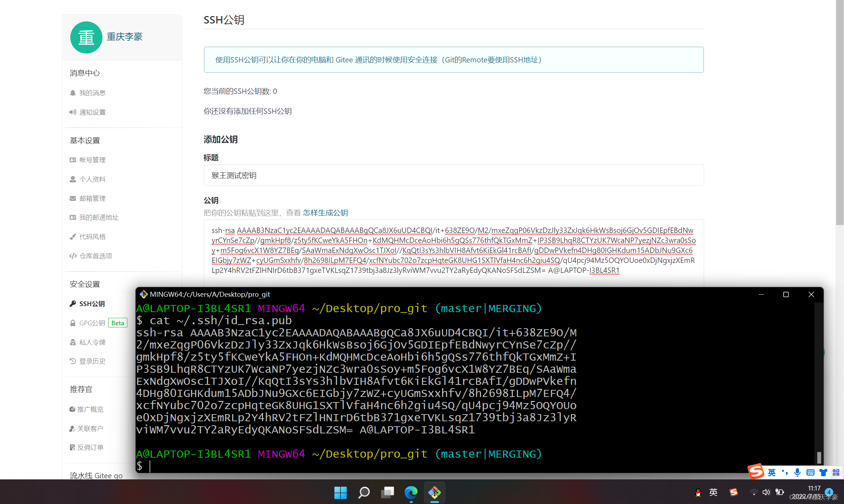Screen dimensions: 844x504
Task: Open 我的消息 in sidebar
Action: click(92, 93)
